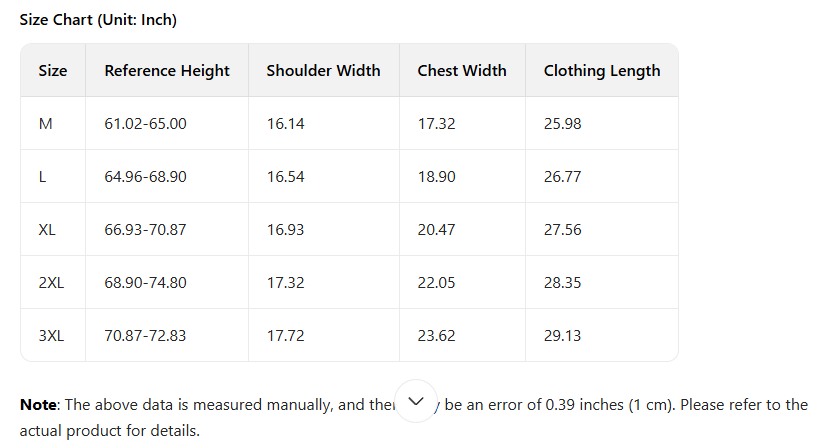Click the Size column header

coord(53,71)
